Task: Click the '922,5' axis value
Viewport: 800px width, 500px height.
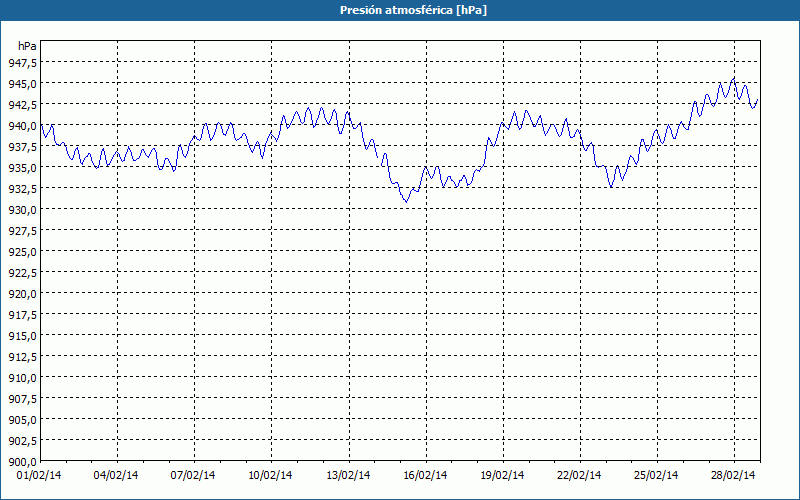Action: [23, 272]
